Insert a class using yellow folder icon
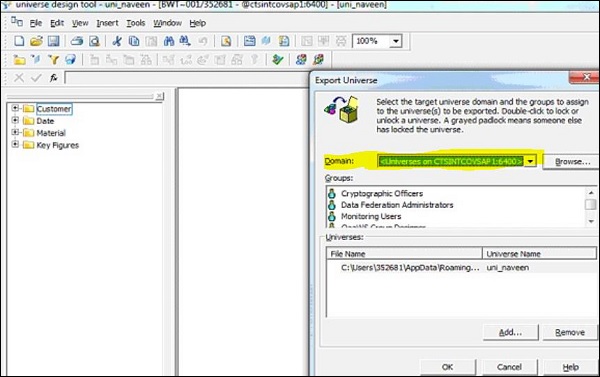Image resolution: width=600 pixels, height=377 pixels. [19, 60]
